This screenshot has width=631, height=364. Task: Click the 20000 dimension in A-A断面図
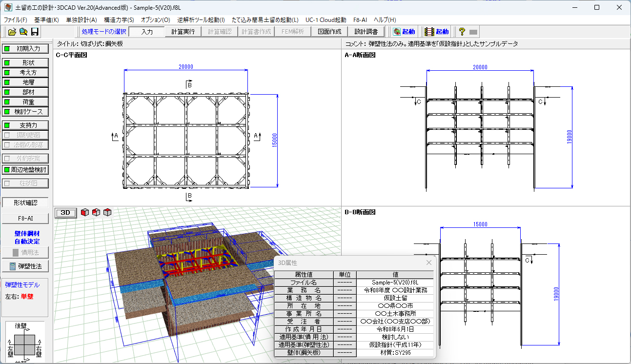480,67
